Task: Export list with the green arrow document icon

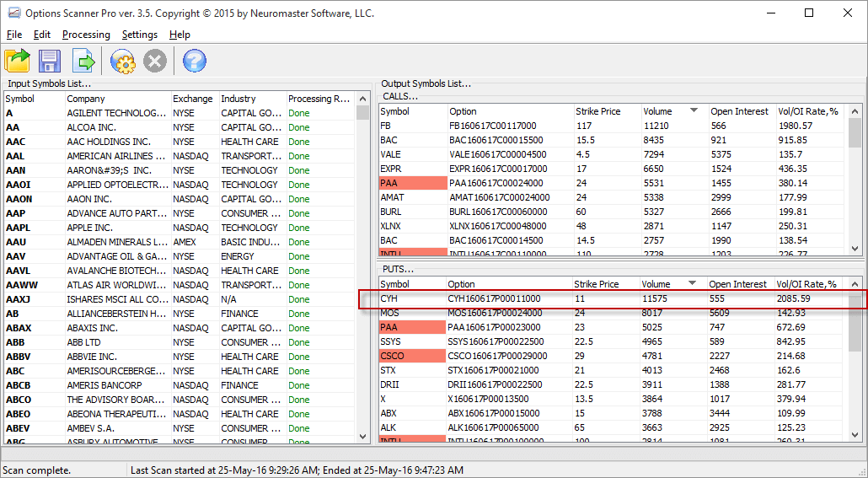Action: 83,61
